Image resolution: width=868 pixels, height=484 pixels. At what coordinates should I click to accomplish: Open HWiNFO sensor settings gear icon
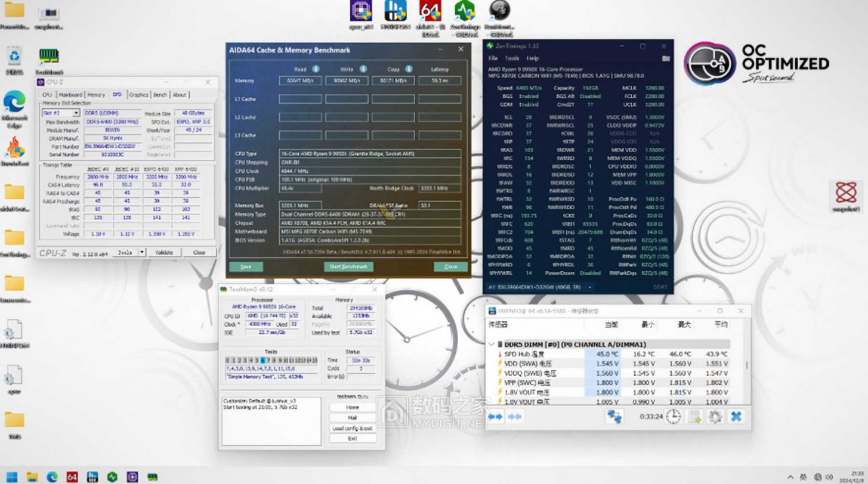715,416
